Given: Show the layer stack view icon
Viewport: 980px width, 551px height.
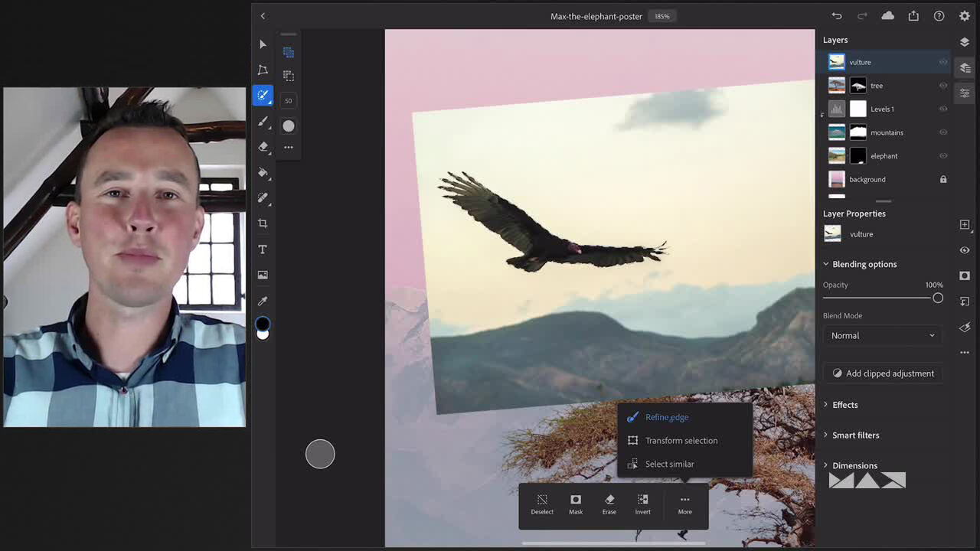Looking at the screenshot, I should point(965,42).
